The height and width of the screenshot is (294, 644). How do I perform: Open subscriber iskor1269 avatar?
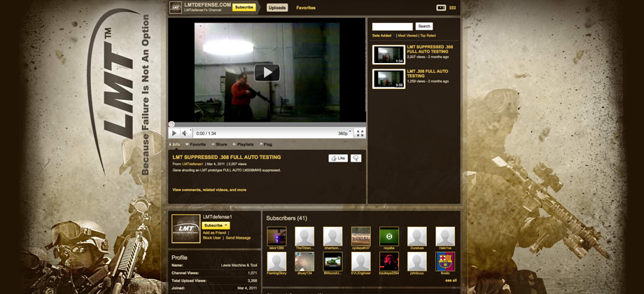tap(276, 237)
